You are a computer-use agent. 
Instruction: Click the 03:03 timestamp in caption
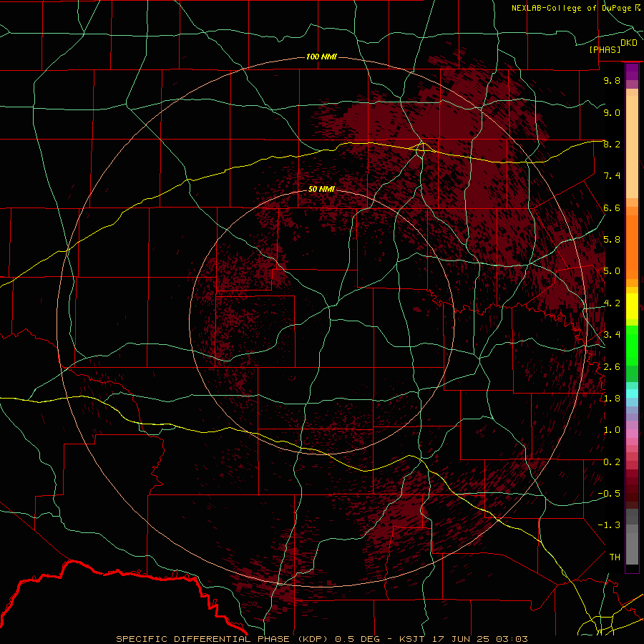click(x=512, y=639)
